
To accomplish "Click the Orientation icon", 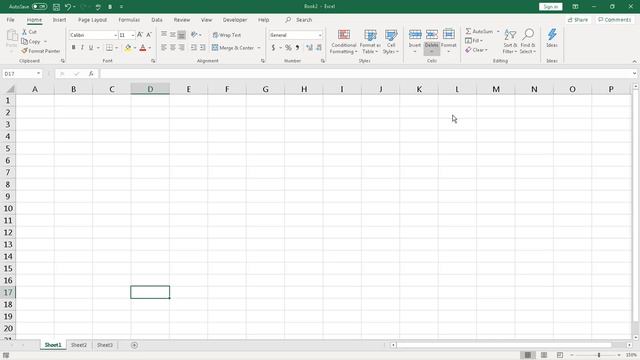I will (194, 35).
